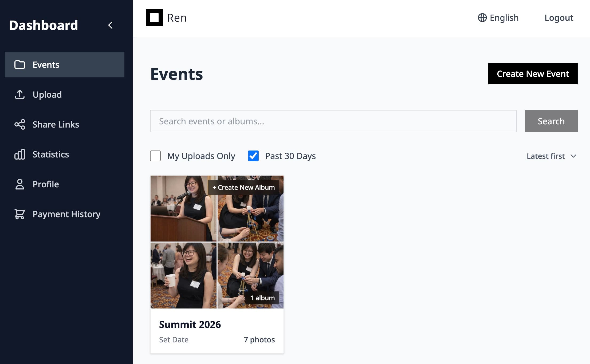Switch language from English
This screenshot has width=590, height=364.
click(498, 18)
